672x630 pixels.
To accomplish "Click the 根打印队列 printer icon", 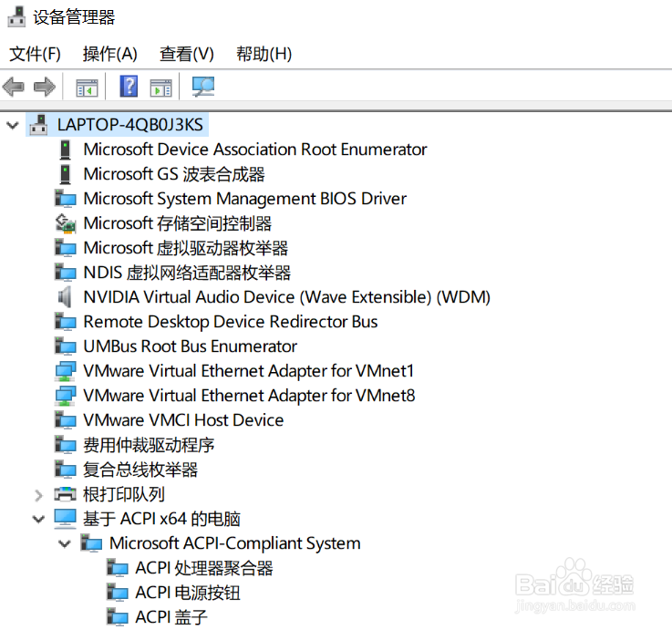I will (x=65, y=494).
